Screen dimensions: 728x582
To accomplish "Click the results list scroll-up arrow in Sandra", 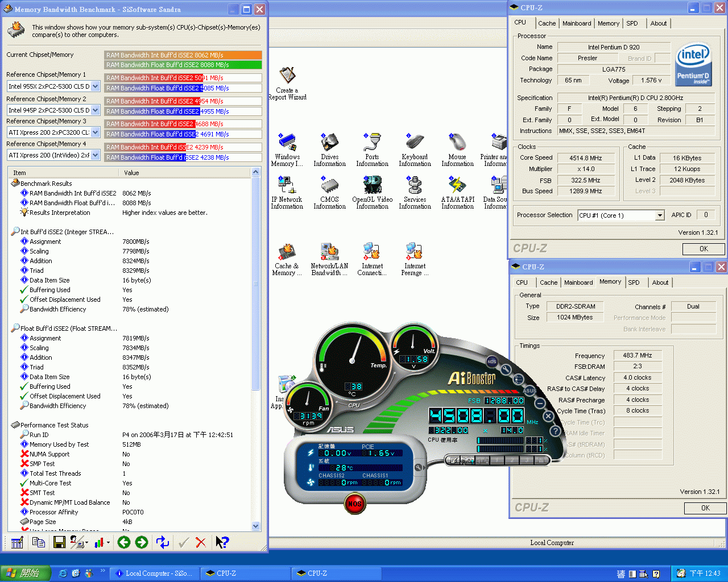I will [255, 172].
